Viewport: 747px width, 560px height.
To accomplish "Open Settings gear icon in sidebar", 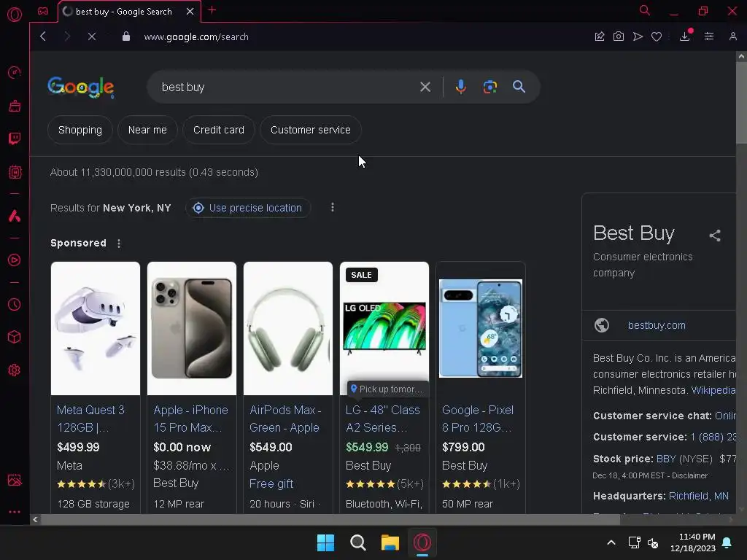I will (x=15, y=370).
